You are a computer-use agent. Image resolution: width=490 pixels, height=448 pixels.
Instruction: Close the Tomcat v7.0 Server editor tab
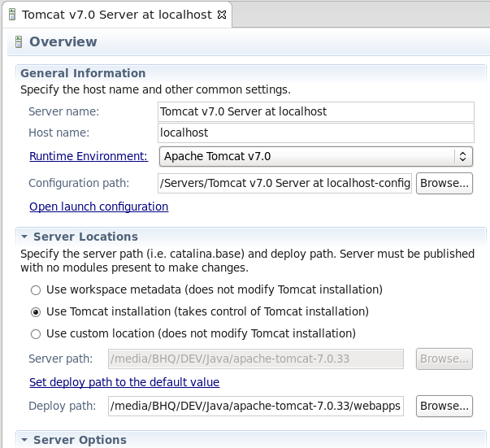tap(222, 15)
